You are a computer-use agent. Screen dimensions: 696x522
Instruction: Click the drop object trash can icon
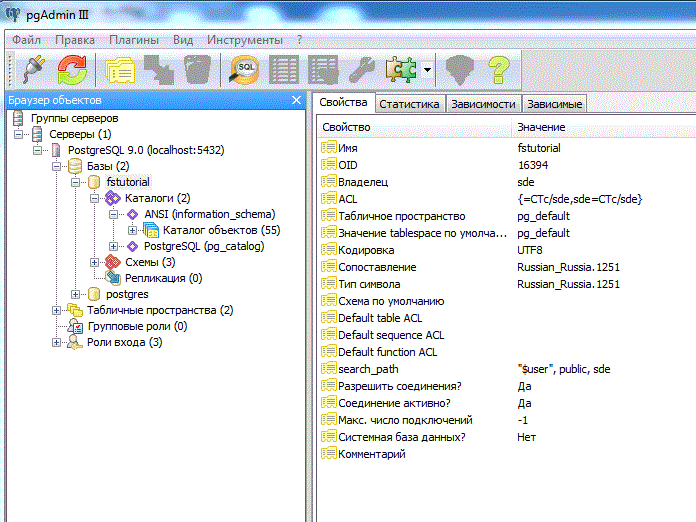[197, 70]
